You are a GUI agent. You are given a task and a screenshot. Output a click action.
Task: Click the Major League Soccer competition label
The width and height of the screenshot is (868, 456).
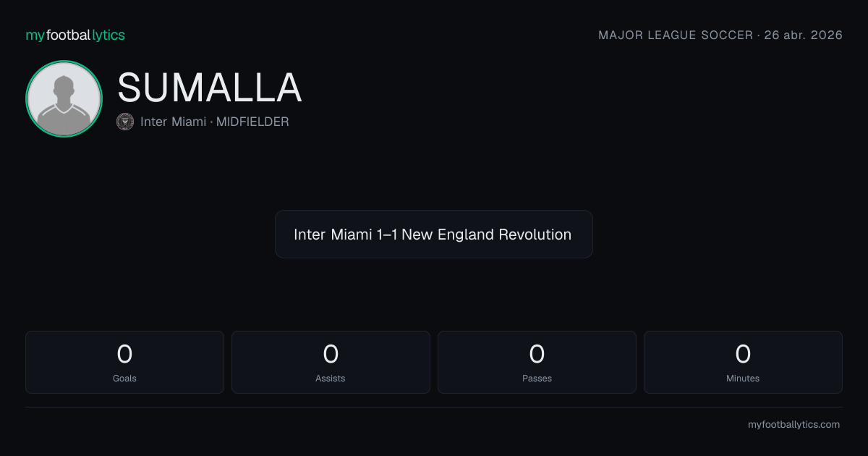pyautogui.click(x=676, y=35)
